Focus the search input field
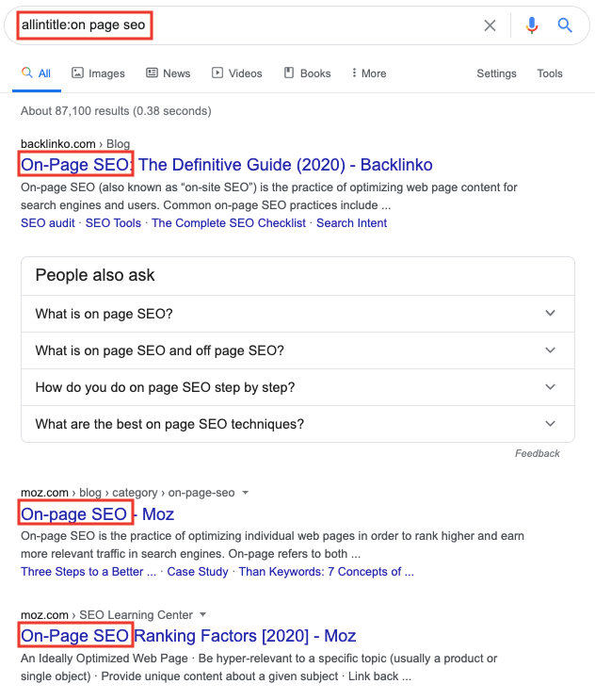Screen dimensions: 595x700 pos(282,25)
